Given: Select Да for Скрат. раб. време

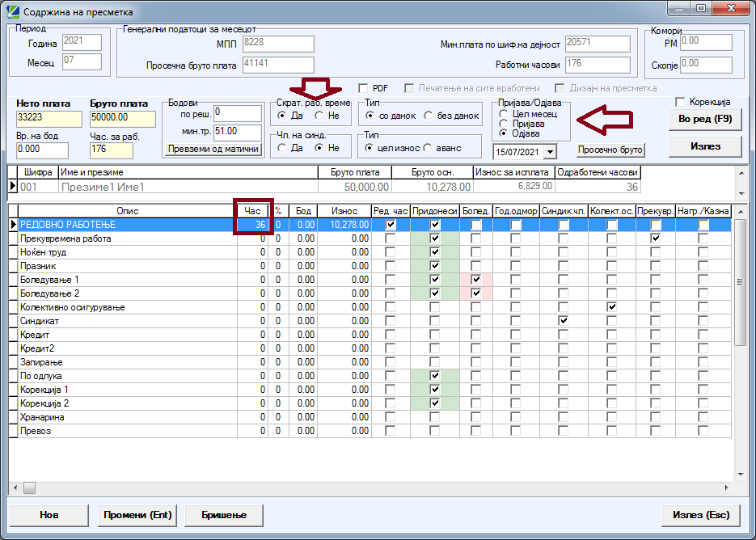Looking at the screenshot, I should 282,116.
